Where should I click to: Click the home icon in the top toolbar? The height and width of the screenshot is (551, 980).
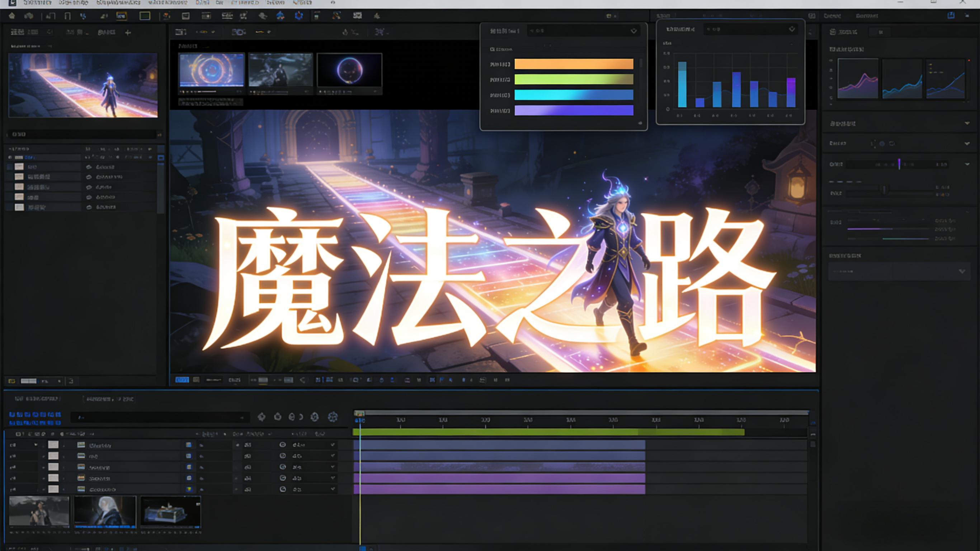[x=12, y=15]
